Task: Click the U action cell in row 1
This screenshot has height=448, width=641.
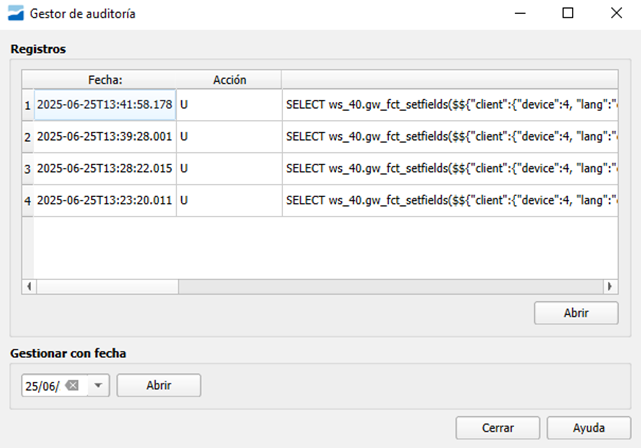Action: 229,105
